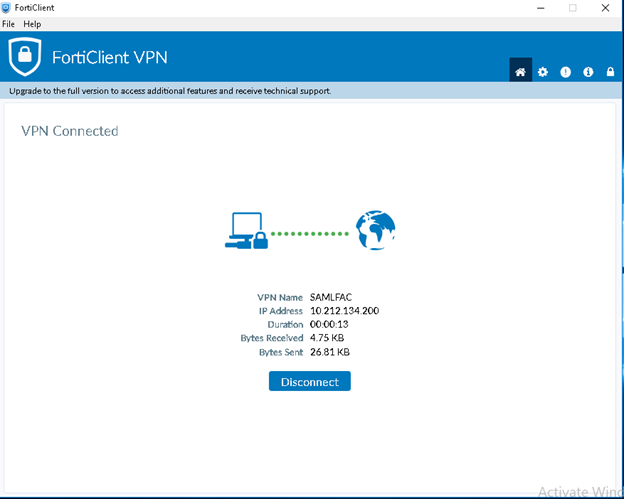624x499 pixels.
Task: Click the padlock icon in header
Action: coord(610,71)
